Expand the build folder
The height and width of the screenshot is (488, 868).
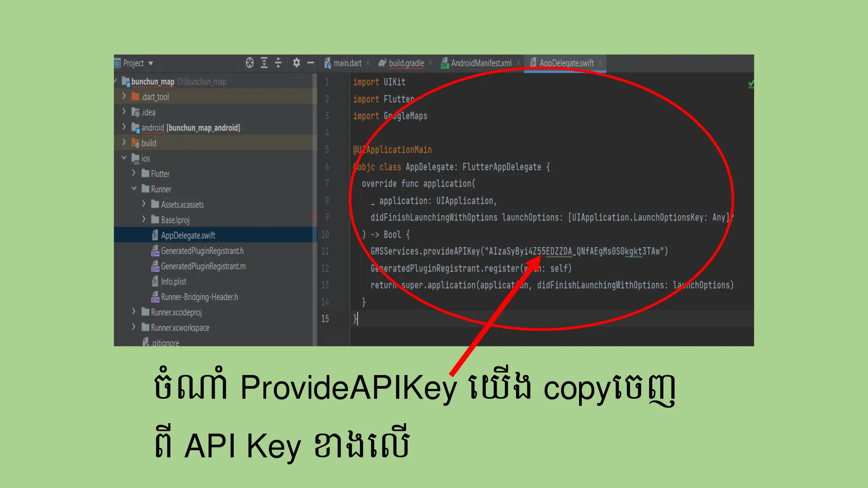point(124,142)
